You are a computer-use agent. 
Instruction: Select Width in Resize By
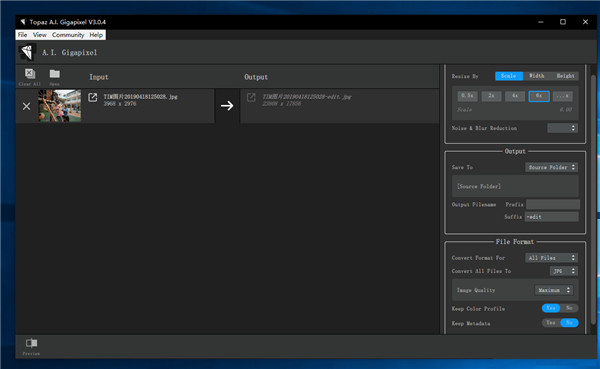(x=536, y=76)
